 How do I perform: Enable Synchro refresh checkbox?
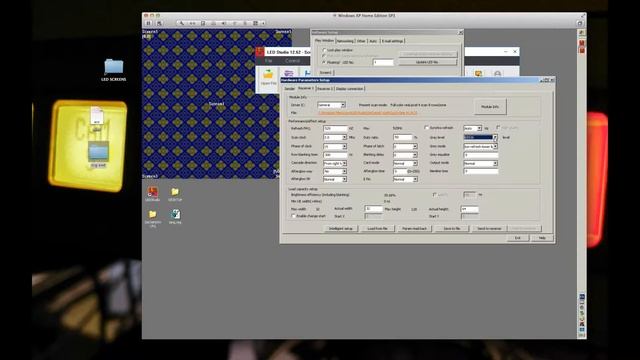(x=426, y=128)
